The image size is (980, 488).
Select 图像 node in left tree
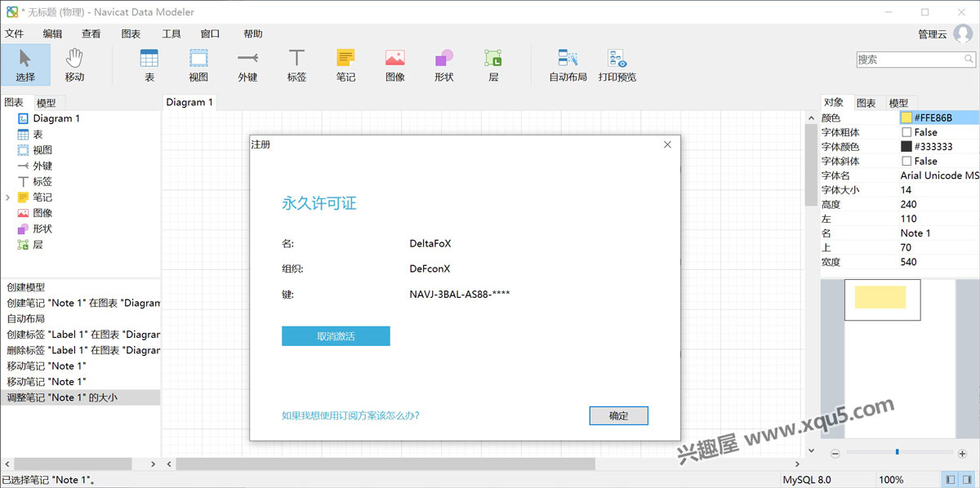[42, 213]
